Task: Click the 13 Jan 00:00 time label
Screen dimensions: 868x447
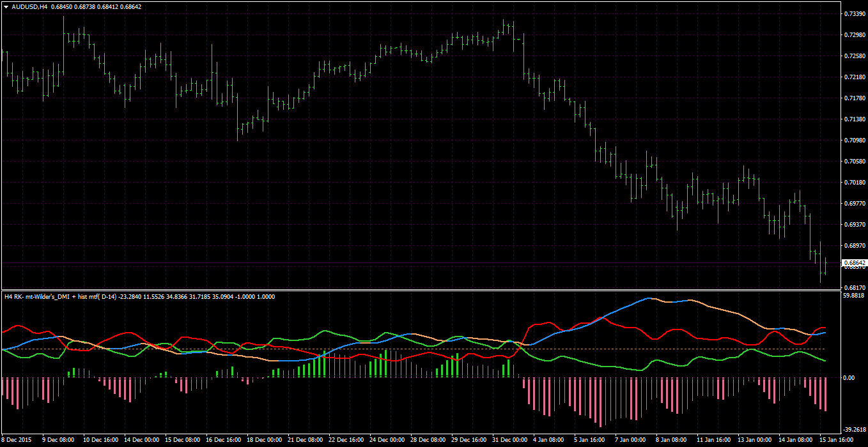Action: coord(754,440)
